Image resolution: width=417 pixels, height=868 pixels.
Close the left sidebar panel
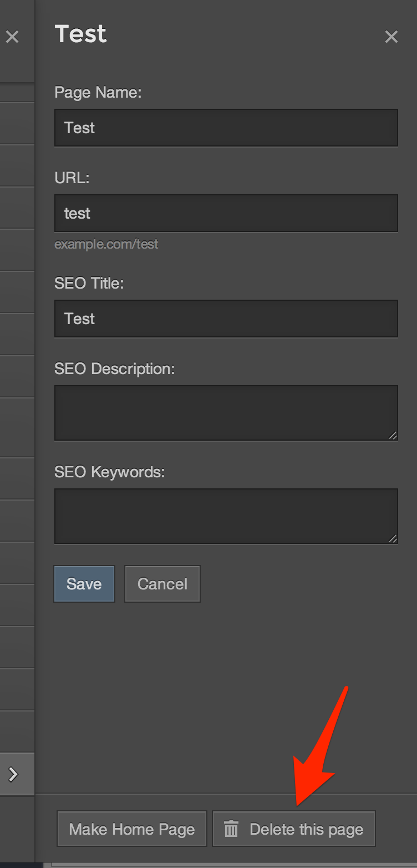click(x=12, y=37)
